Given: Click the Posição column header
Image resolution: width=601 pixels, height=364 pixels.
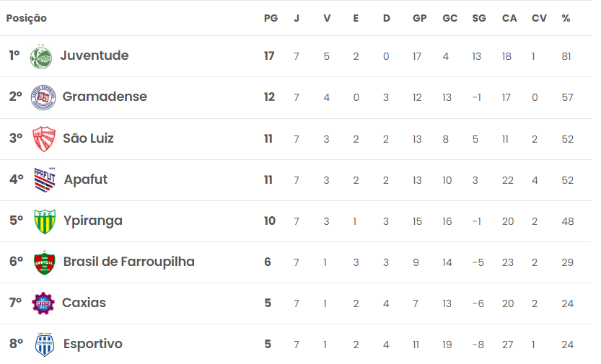Looking at the screenshot, I should click(27, 18).
